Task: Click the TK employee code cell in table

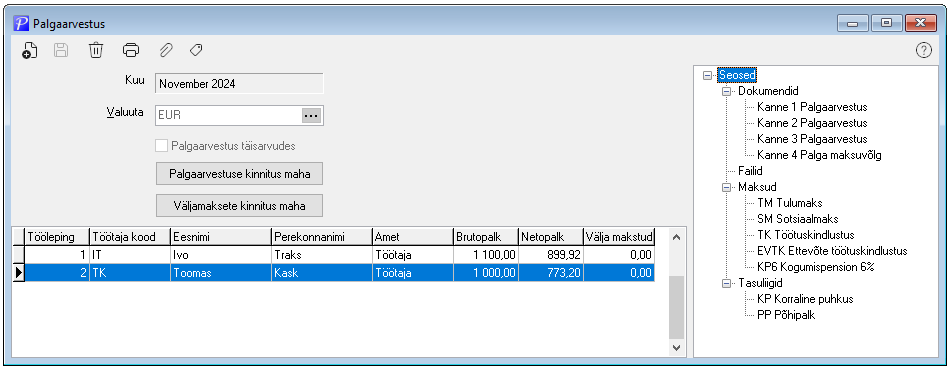Action: click(130, 273)
